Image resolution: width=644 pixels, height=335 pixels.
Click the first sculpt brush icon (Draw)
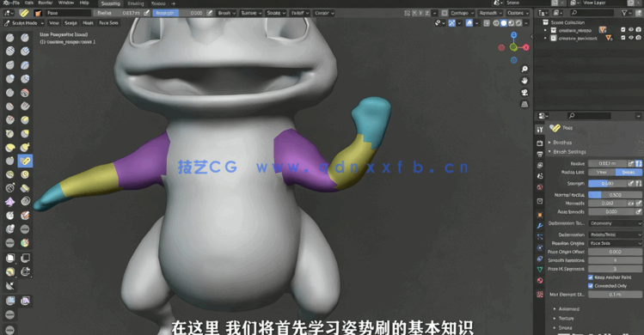[x=9, y=38]
